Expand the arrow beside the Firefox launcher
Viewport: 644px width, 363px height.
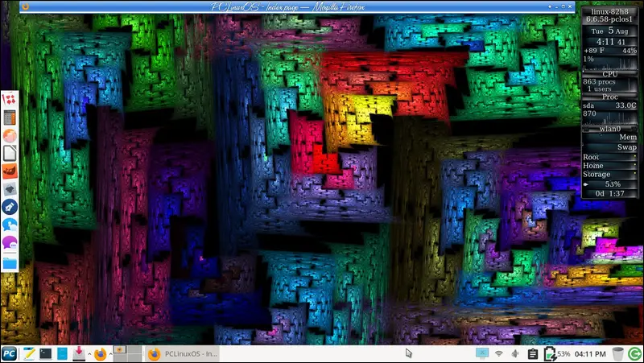coord(110,354)
